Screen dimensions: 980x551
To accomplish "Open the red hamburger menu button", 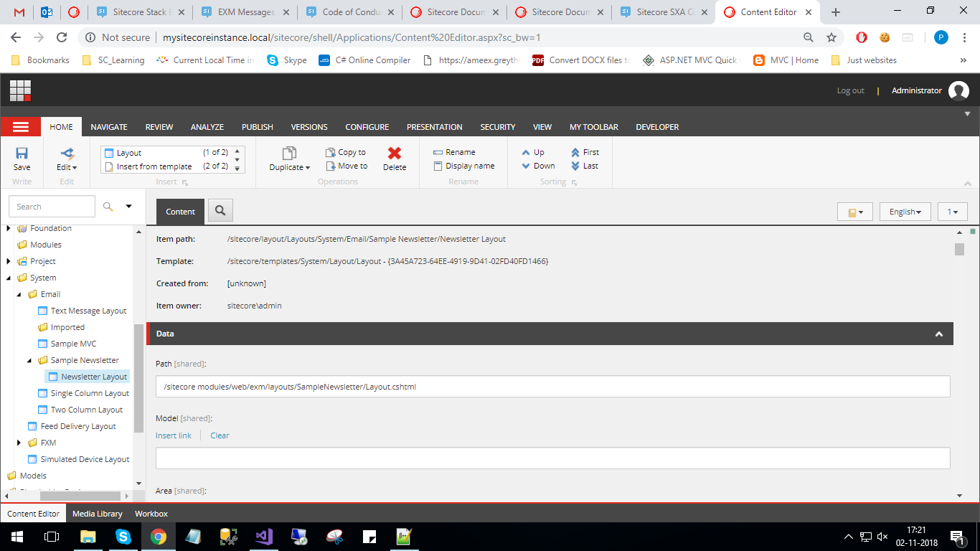I will pyautogui.click(x=20, y=127).
